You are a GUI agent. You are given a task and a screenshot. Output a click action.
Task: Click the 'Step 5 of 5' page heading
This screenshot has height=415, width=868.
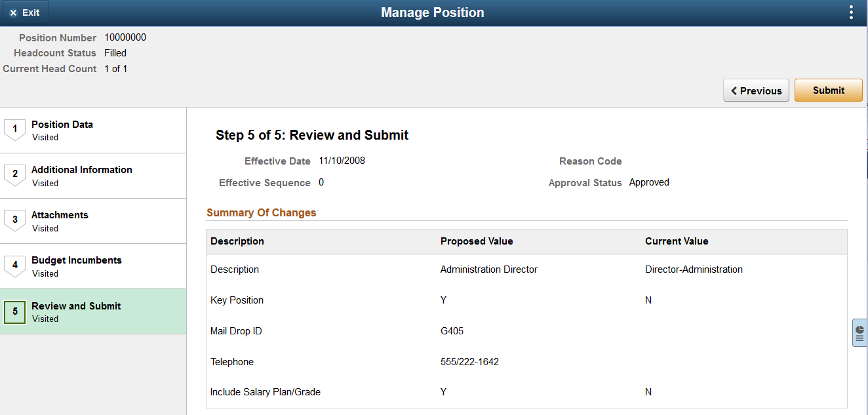[x=312, y=135]
